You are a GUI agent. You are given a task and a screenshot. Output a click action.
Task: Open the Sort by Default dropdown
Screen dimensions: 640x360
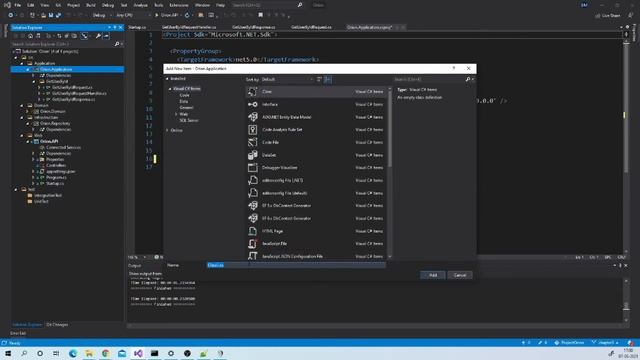[287, 79]
